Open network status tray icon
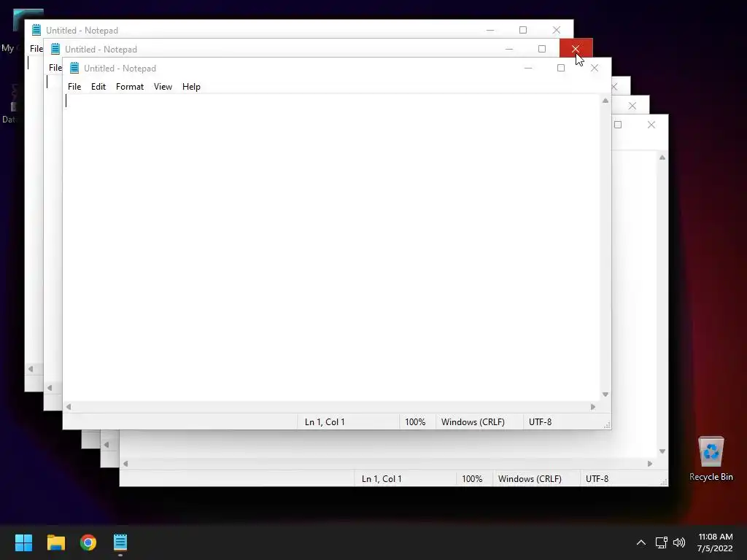The image size is (747, 560). click(661, 542)
